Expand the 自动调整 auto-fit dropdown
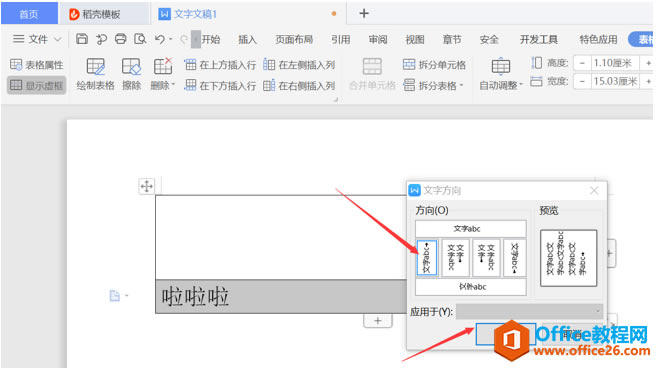Screen dimensions: 657x368 coord(501,85)
